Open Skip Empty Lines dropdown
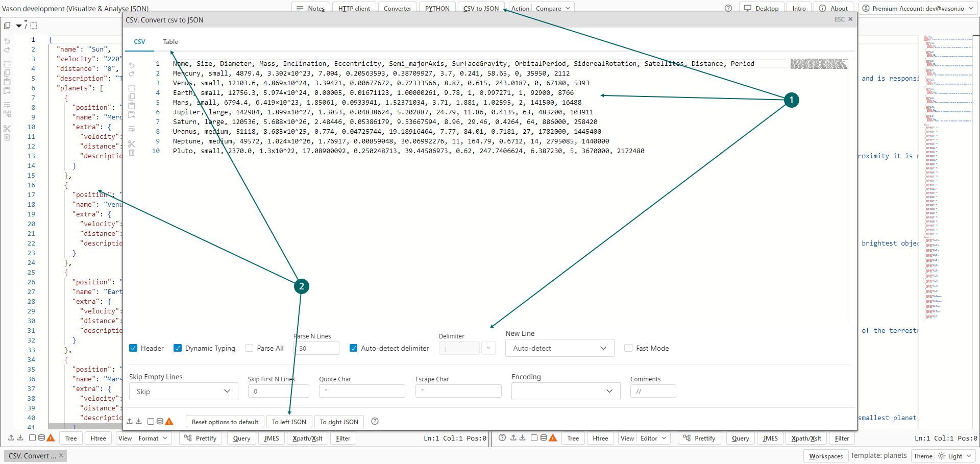 [x=183, y=392]
